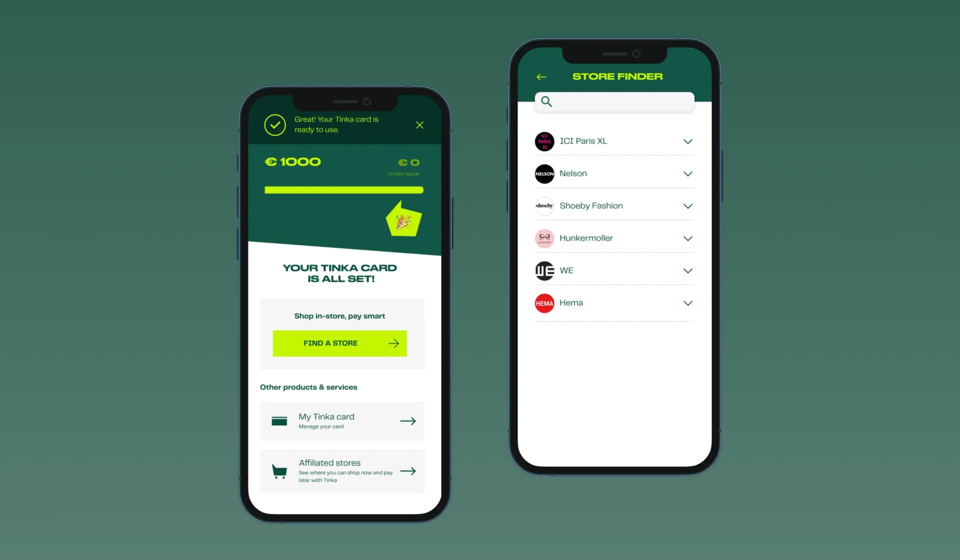Click the ICI Paris XL store logo icon

543,140
